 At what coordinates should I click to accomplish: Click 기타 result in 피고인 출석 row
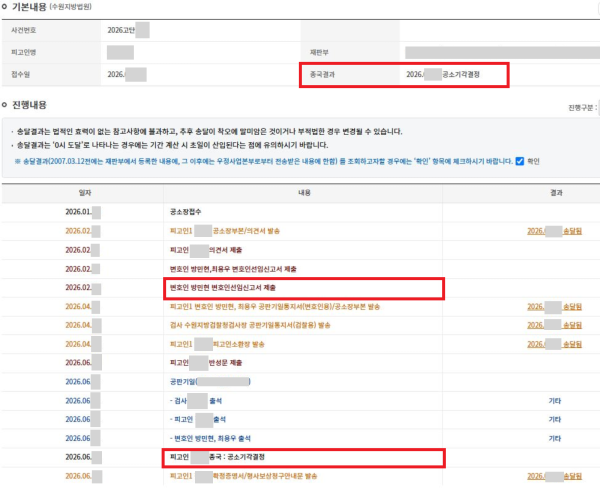coord(555,419)
